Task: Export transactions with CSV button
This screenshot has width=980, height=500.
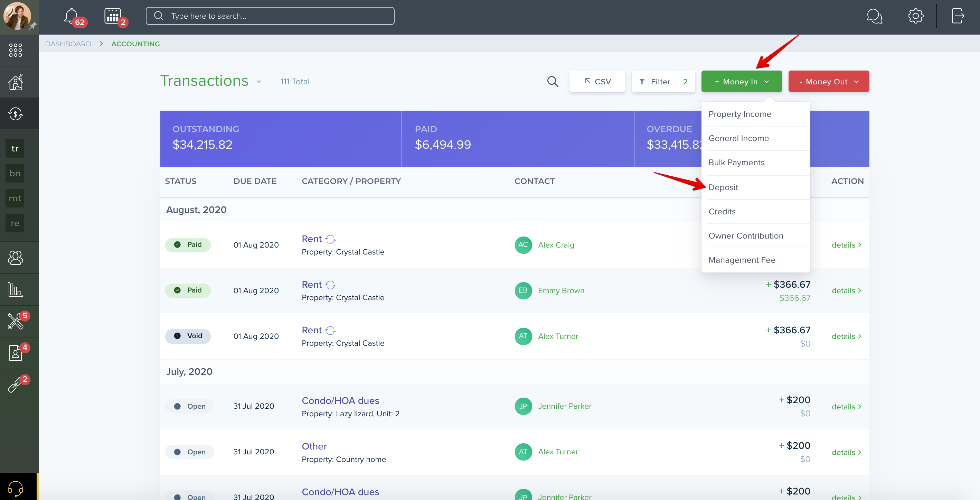Action: 597,82
